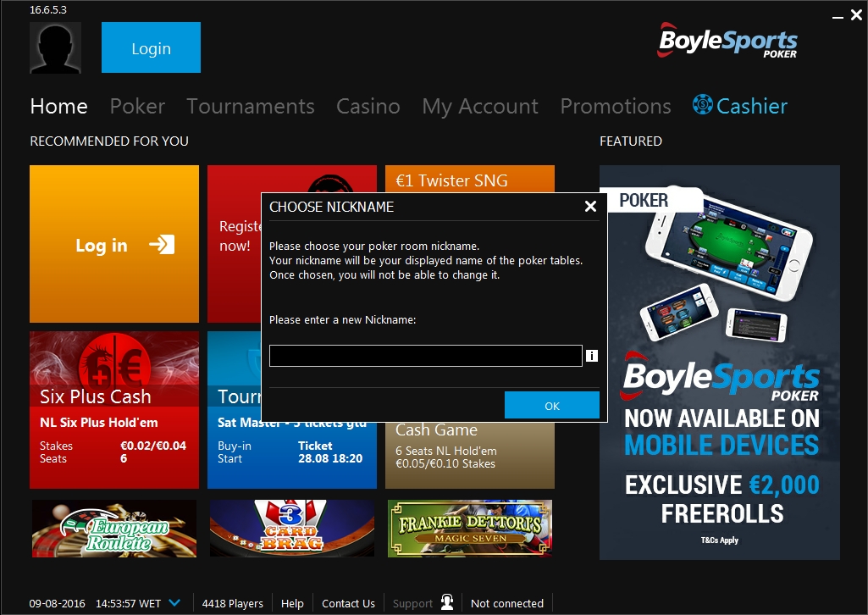Switch to the Poker tab
868x615 pixels.
pos(137,106)
